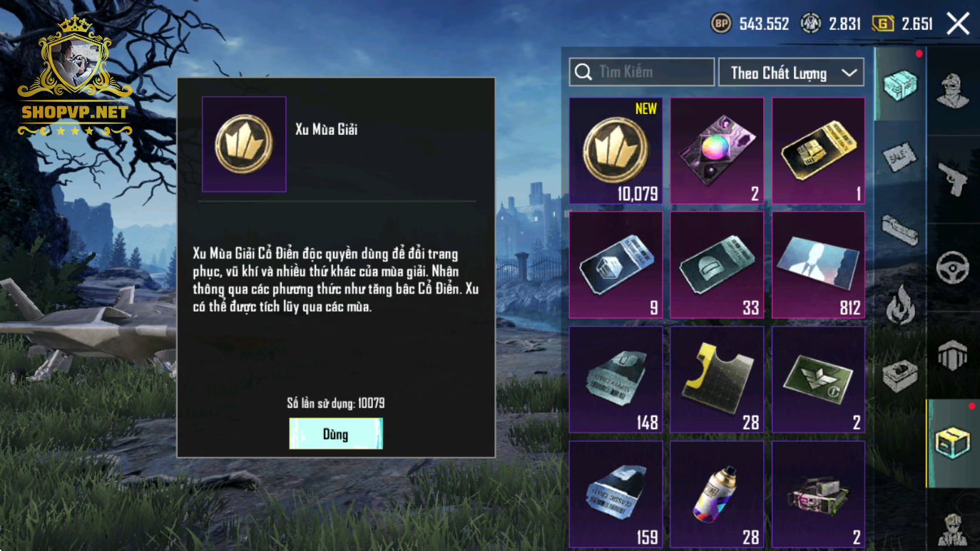This screenshot has width=980, height=551.
Task: Click the BP currency balance
Action: click(750, 24)
